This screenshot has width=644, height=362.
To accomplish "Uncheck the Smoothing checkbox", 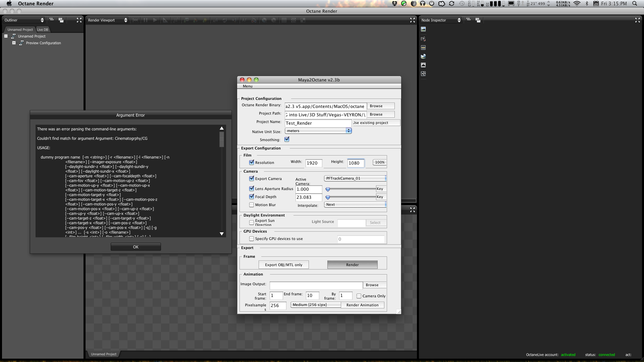I will 287,139.
